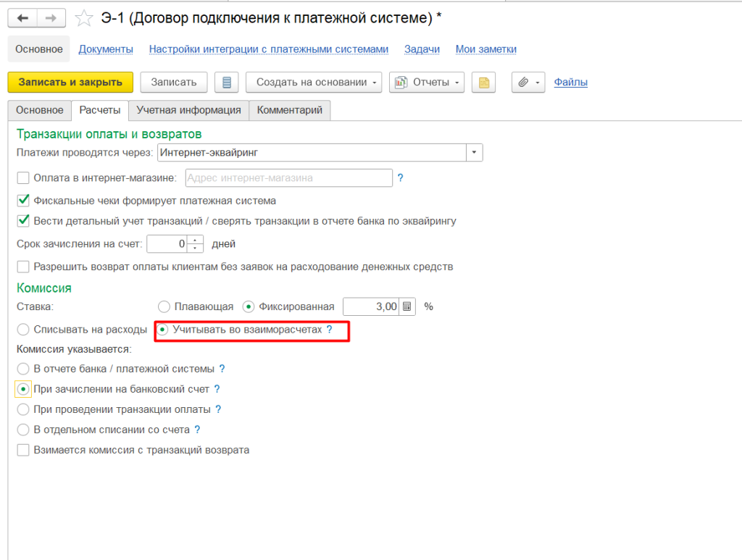
Task: Click the yellow notes icon in toolbar
Action: point(483,82)
